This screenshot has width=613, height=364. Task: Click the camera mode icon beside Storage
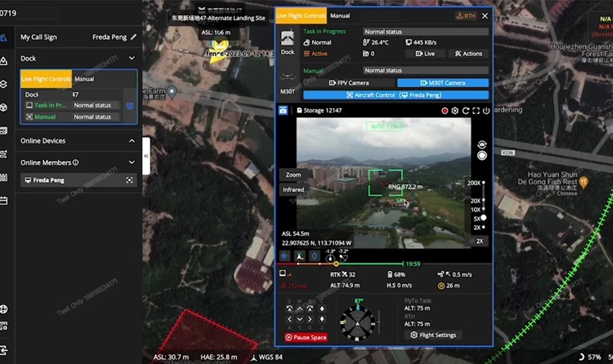pos(283,110)
